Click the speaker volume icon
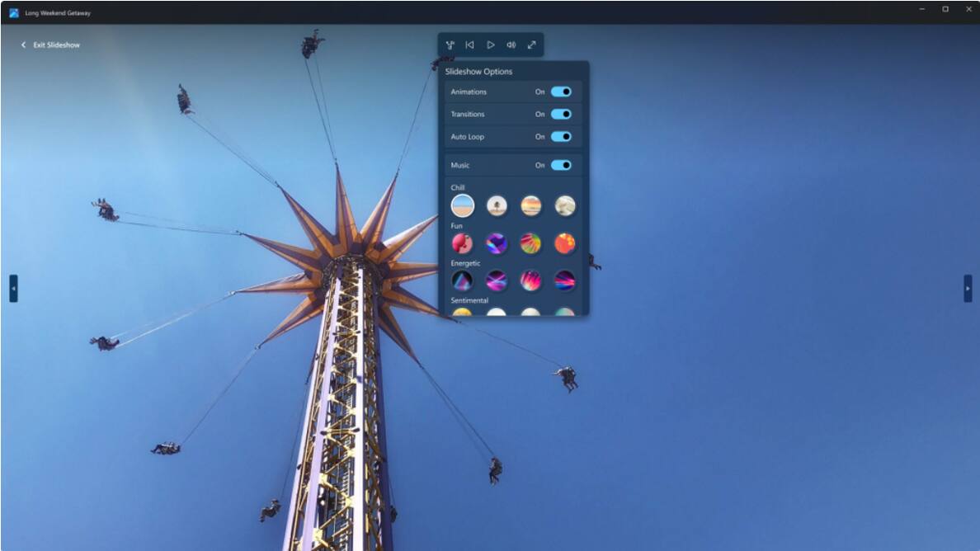Viewport: 980px width, 551px height. coord(511,45)
